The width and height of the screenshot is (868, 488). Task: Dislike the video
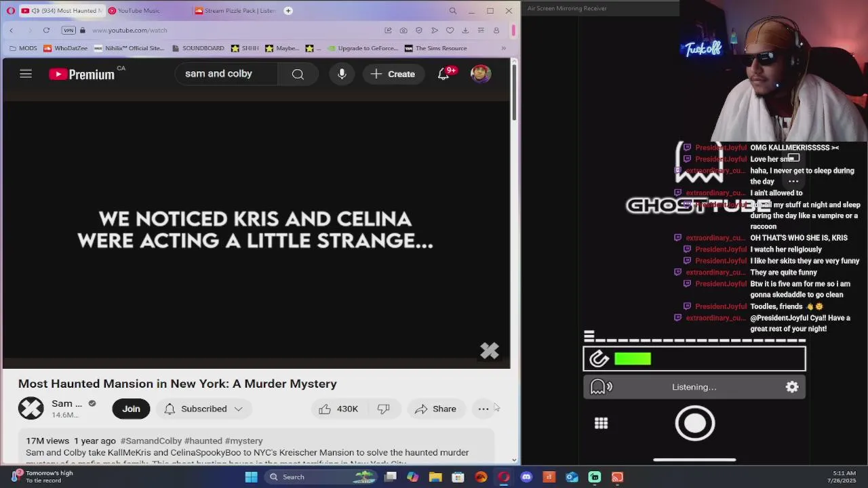pyautogui.click(x=384, y=409)
